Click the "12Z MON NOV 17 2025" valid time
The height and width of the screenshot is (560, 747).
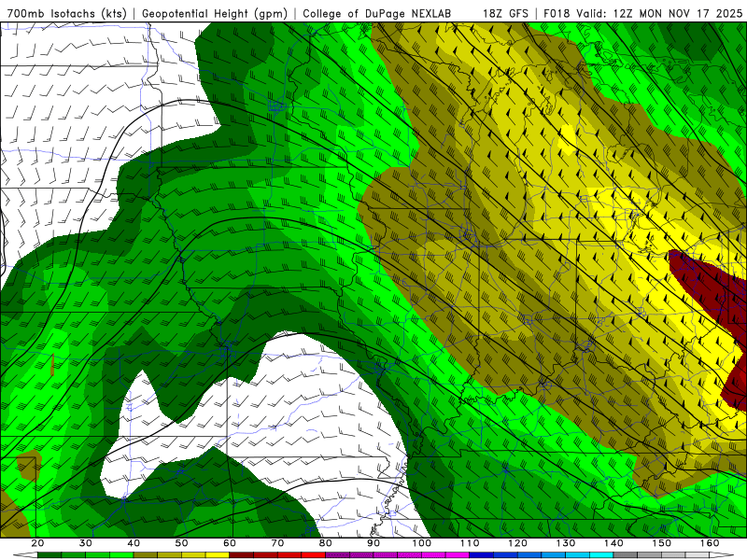point(678,13)
